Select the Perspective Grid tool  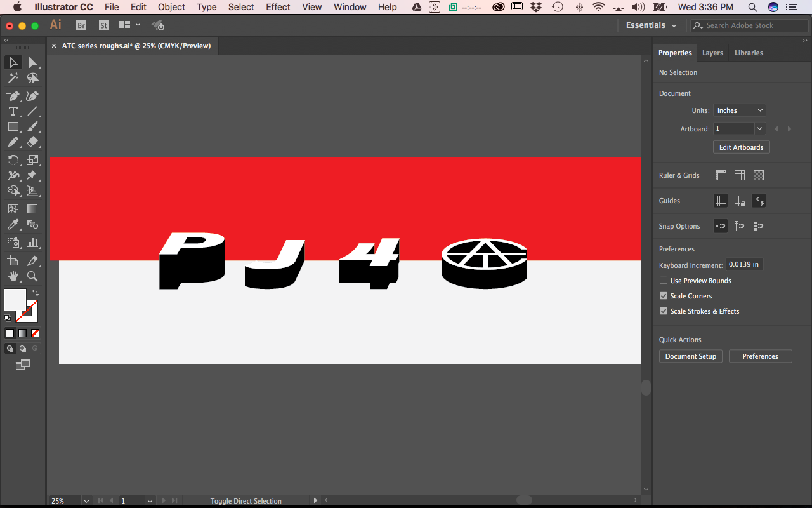pos(32,190)
